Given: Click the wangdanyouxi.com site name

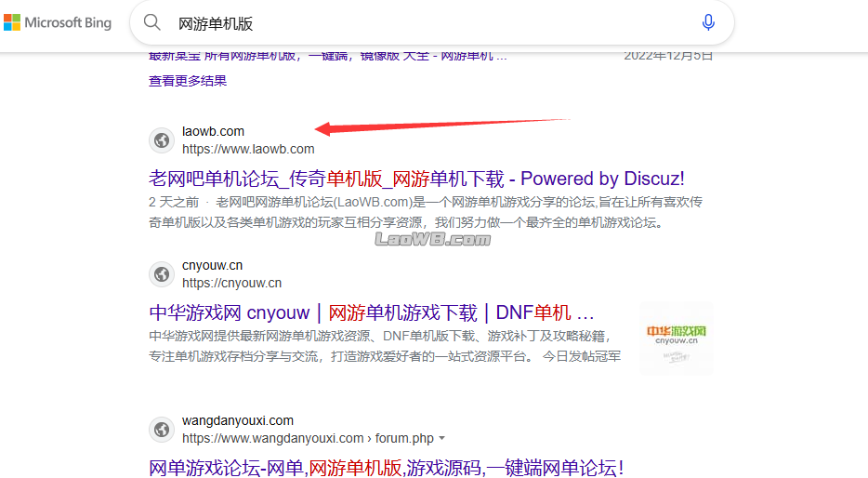Looking at the screenshot, I should pos(238,420).
